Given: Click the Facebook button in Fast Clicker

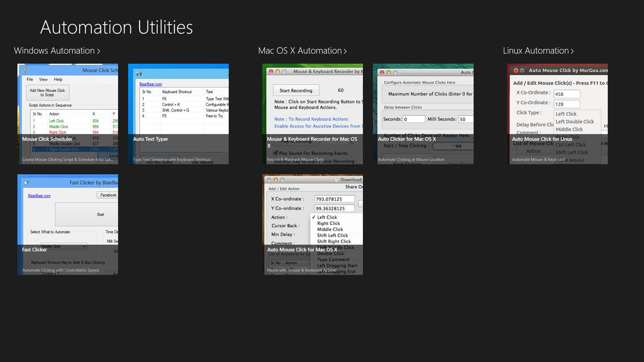Looking at the screenshot, I should [x=107, y=195].
